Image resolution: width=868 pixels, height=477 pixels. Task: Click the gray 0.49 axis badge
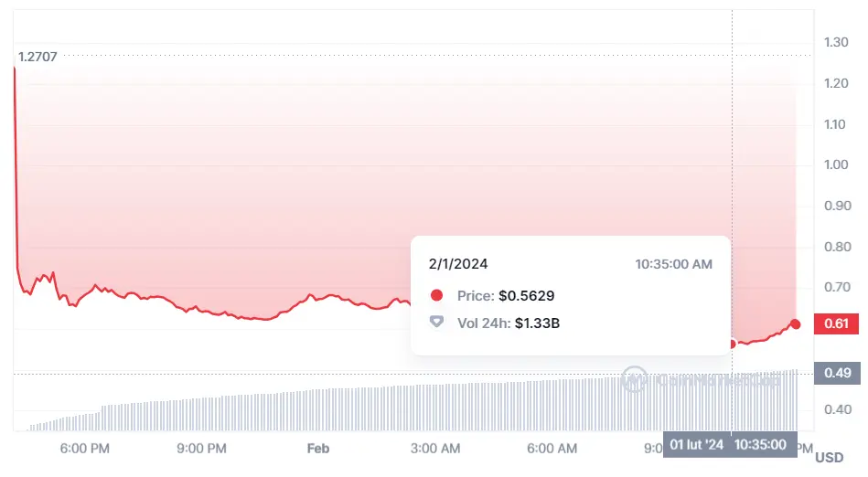coord(836,373)
